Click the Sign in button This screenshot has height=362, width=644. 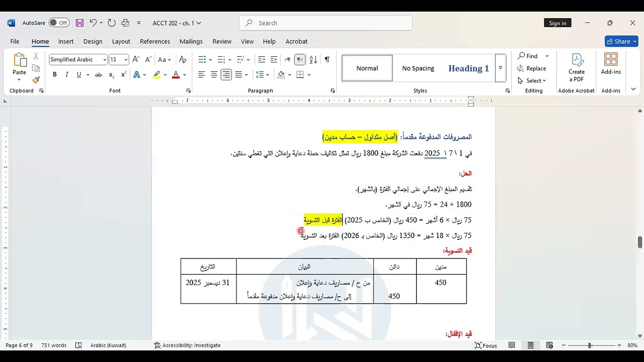(557, 23)
